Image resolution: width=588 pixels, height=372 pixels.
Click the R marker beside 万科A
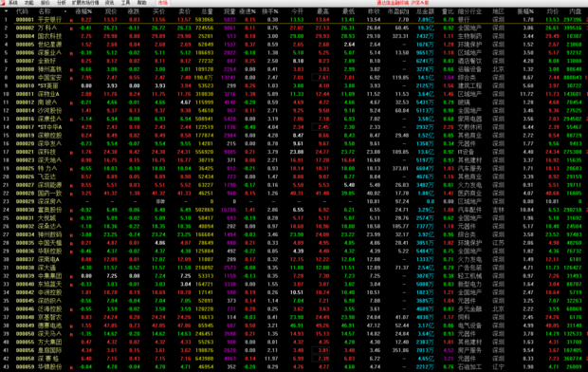coord(71,28)
